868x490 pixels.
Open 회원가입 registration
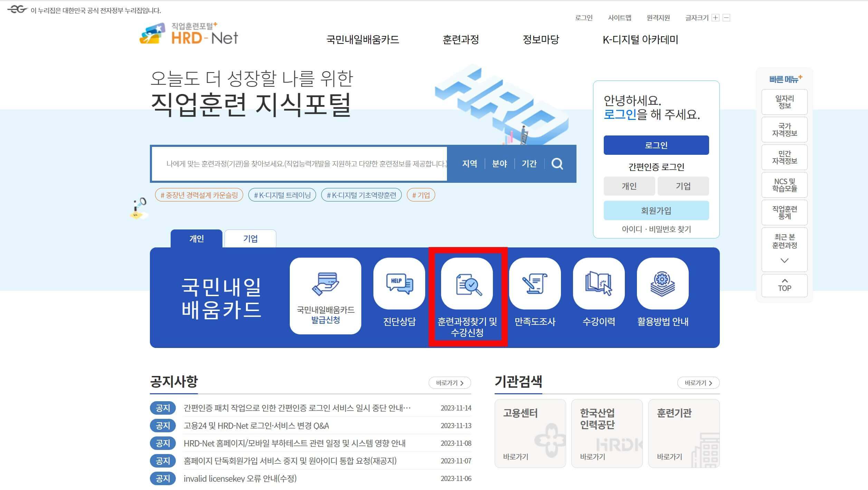tap(656, 210)
